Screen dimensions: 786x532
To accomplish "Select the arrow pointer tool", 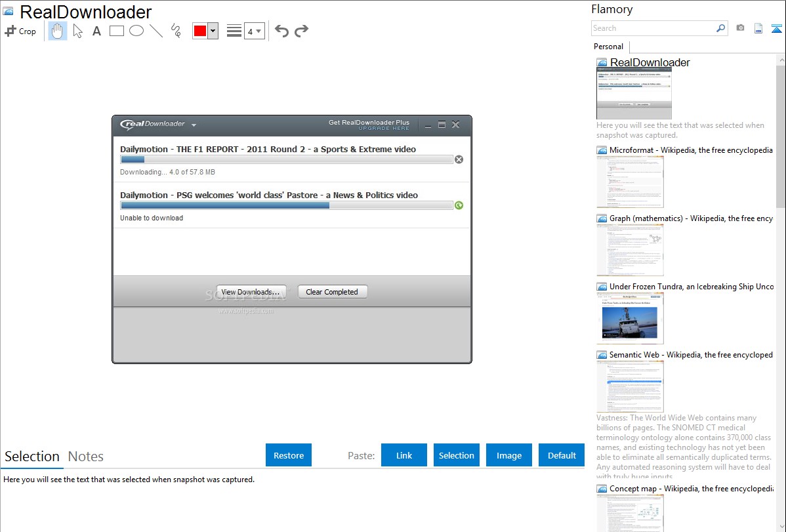I will point(78,31).
